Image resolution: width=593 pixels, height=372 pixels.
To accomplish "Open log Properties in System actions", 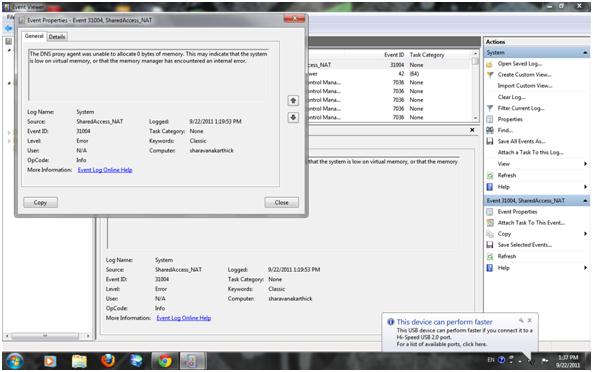I will pyautogui.click(x=510, y=119).
